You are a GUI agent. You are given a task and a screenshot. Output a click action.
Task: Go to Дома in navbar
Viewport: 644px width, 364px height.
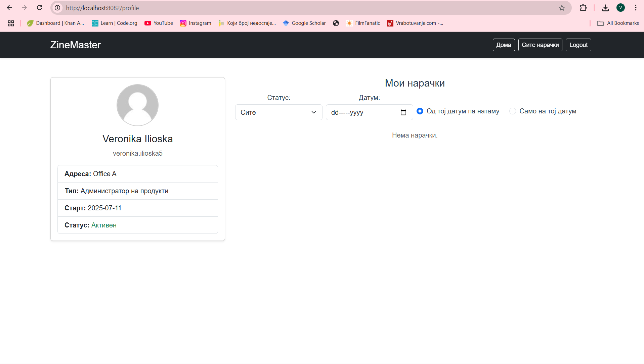tap(504, 45)
